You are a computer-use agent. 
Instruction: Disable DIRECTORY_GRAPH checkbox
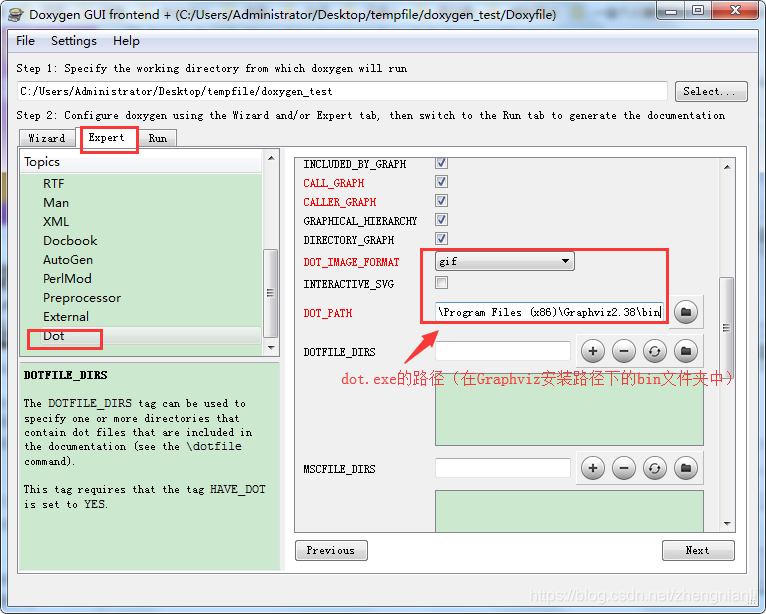pyautogui.click(x=441, y=239)
